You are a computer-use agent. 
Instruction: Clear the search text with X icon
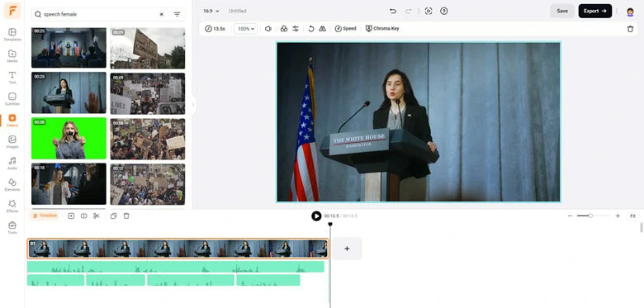click(x=161, y=14)
